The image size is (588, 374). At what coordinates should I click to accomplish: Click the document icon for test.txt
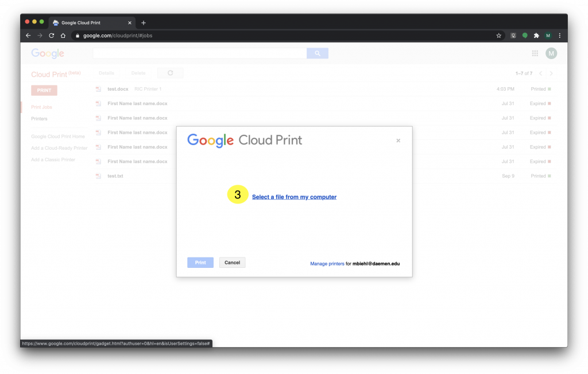(x=98, y=176)
